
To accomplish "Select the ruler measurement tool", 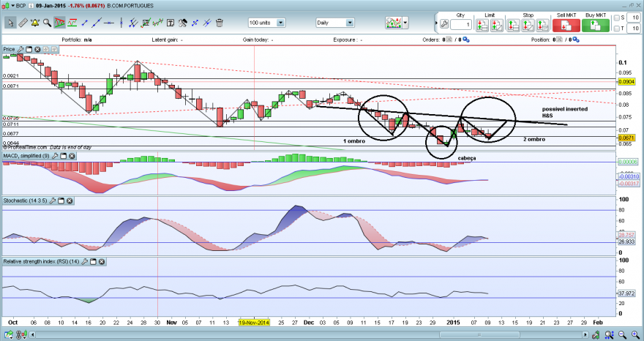I will pos(23,23).
